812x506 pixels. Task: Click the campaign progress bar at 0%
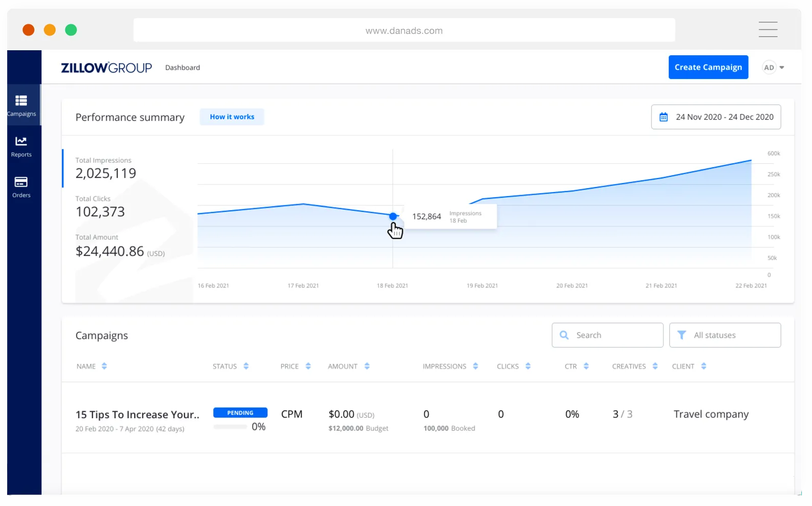pos(230,427)
